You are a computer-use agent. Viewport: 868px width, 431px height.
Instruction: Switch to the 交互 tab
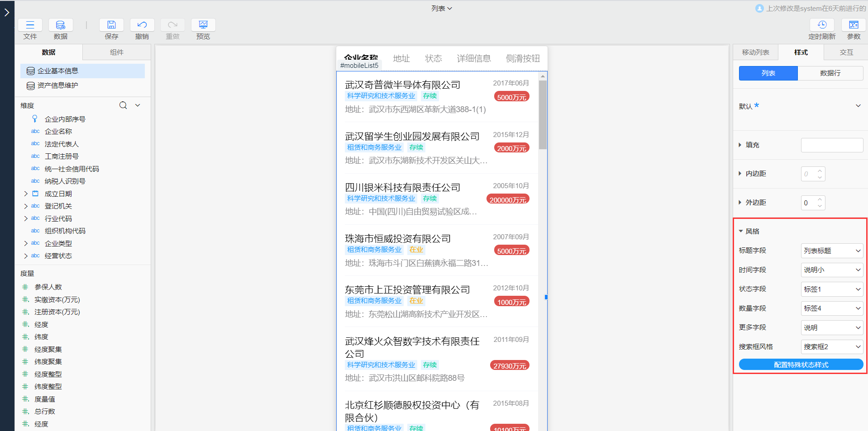click(x=846, y=52)
